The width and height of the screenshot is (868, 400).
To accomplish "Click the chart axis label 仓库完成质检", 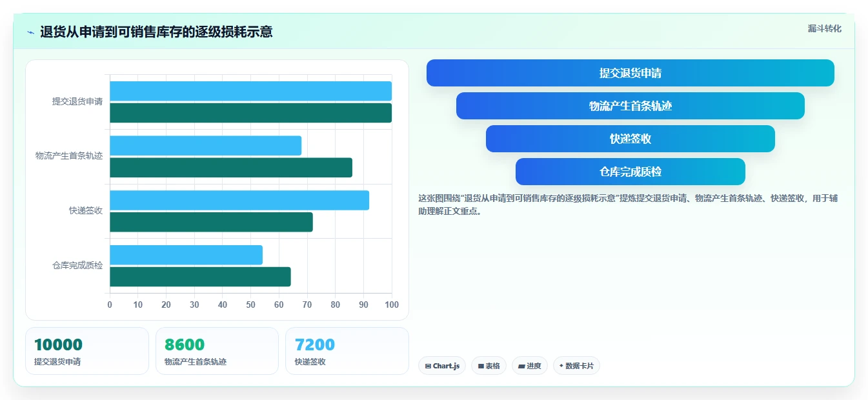I will tap(77, 265).
